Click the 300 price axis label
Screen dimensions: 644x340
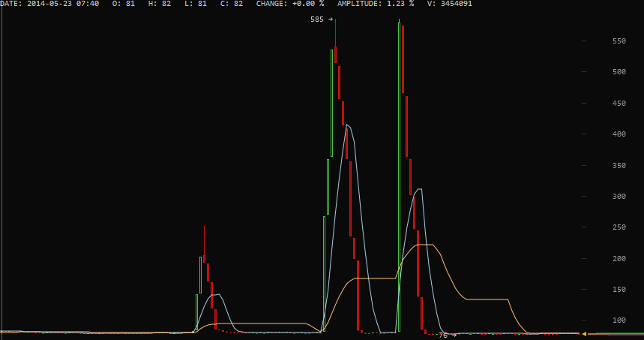click(x=619, y=197)
